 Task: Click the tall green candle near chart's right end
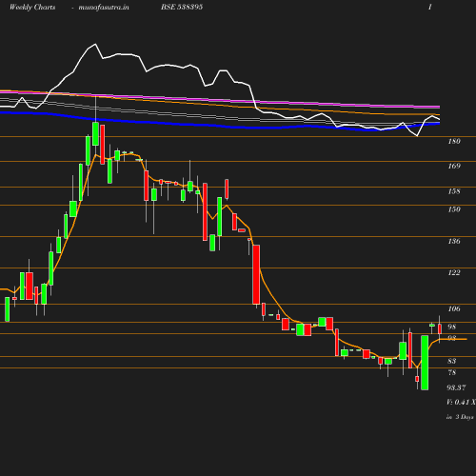[x=425, y=363]
